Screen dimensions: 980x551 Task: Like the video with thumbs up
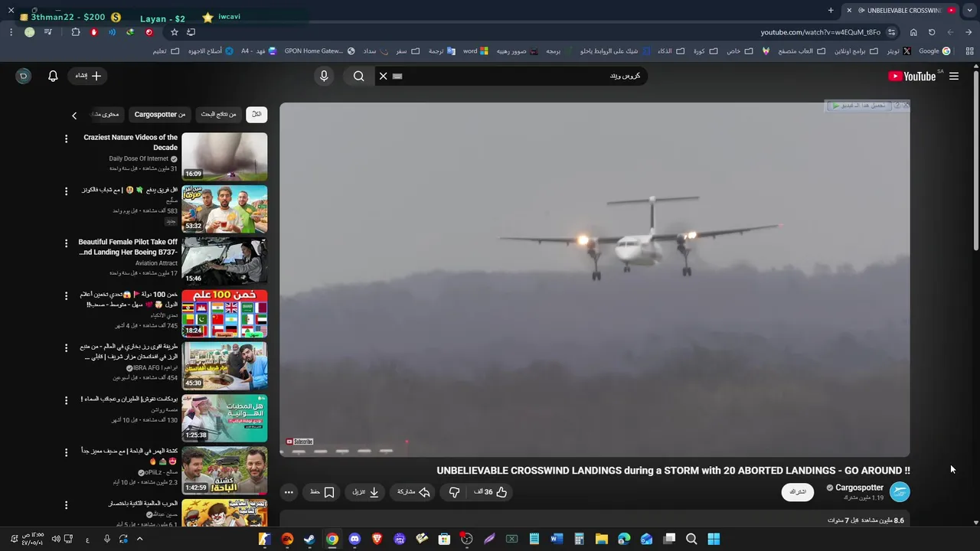pyautogui.click(x=491, y=492)
